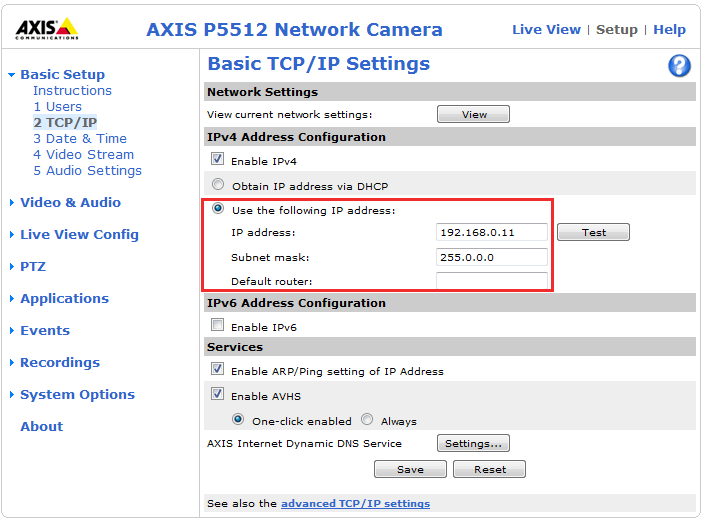Click the AXIS P5512 Network Camera title

295,30
